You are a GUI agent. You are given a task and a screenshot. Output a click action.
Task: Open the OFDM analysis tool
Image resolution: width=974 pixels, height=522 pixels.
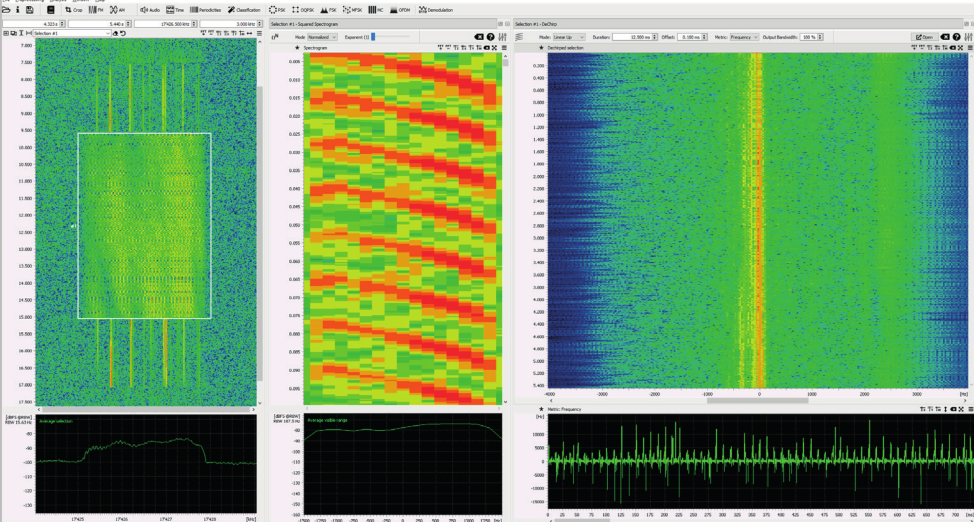coord(399,9)
